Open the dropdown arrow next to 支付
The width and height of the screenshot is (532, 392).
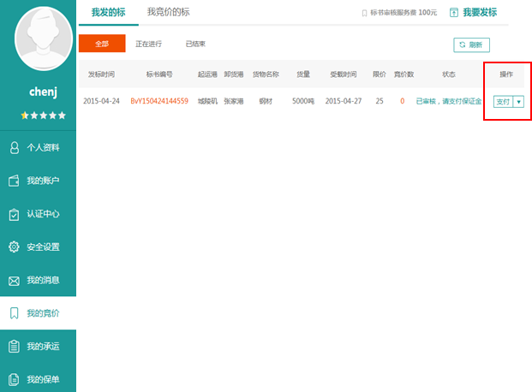518,102
